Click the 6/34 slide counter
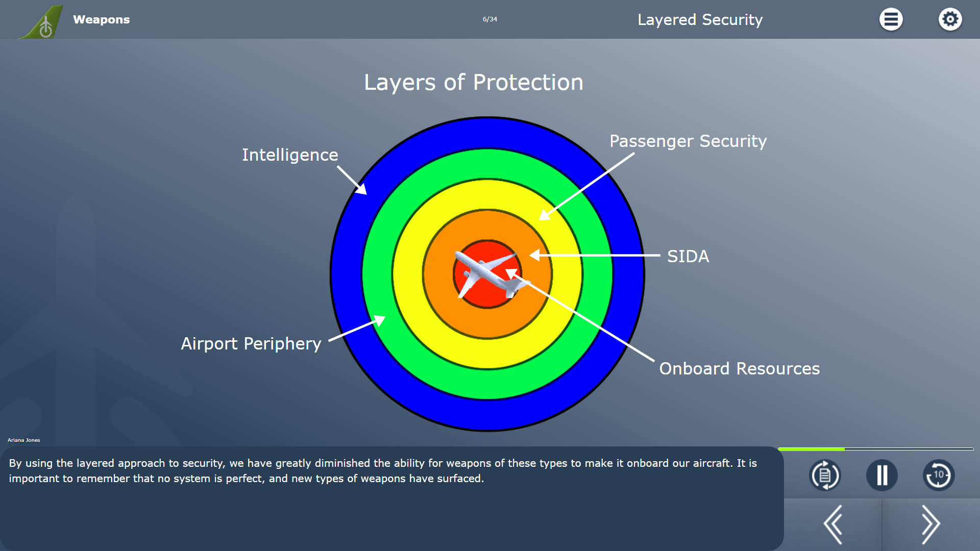980x551 pixels. tap(489, 19)
